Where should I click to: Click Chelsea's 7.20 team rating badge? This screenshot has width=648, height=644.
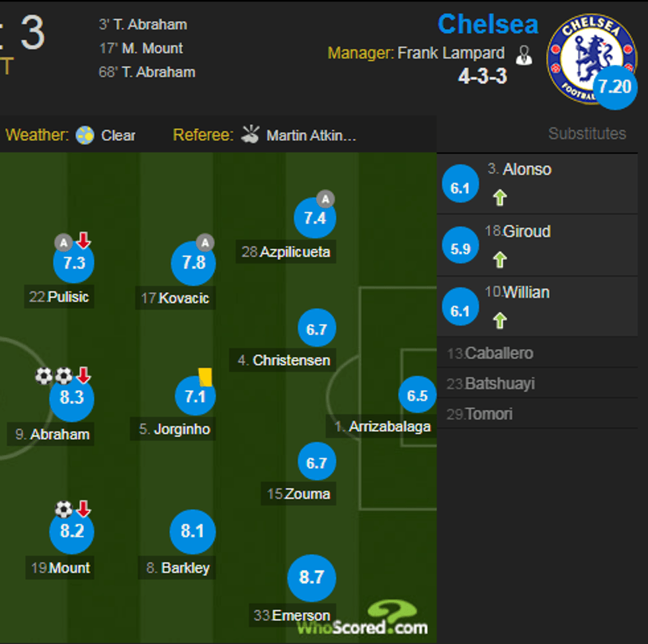point(615,87)
